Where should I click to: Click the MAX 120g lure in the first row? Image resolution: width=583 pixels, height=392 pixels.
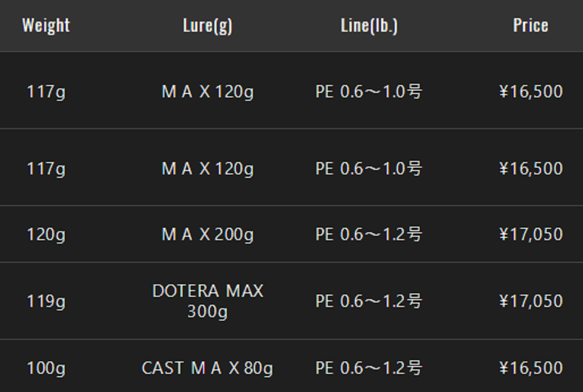208,92
